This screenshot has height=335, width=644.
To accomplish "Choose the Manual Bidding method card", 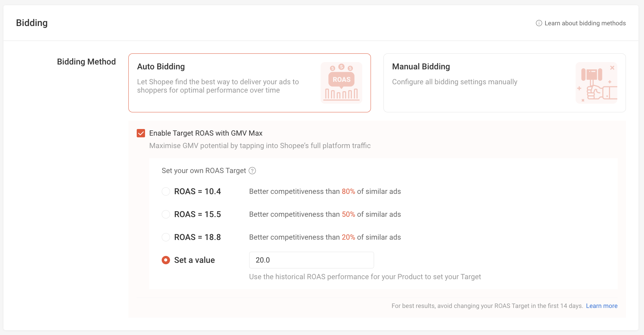I will click(x=505, y=83).
